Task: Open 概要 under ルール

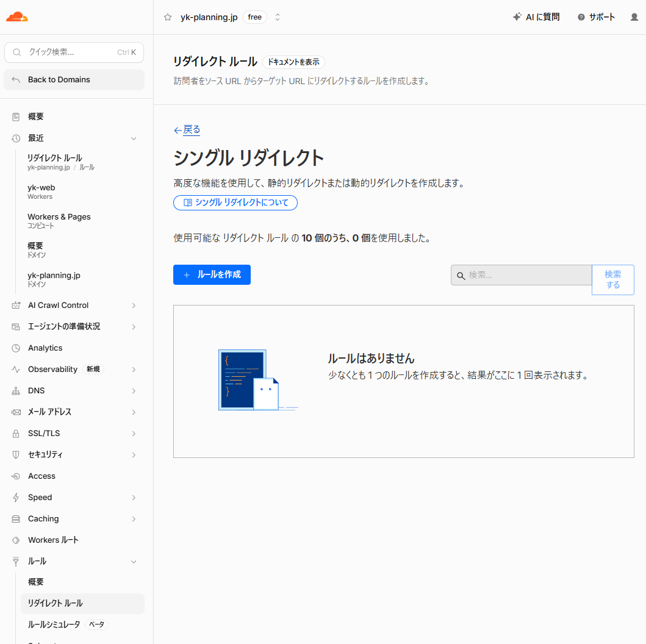Action: pyautogui.click(x=36, y=582)
